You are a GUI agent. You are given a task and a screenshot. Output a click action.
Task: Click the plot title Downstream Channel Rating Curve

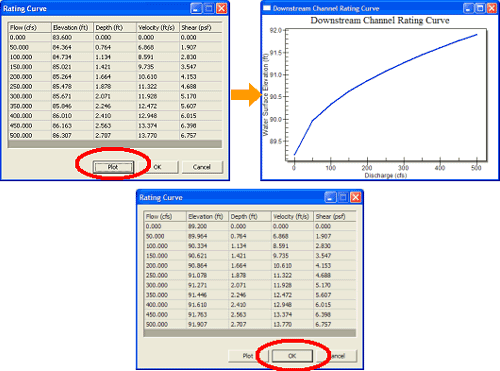point(380,21)
